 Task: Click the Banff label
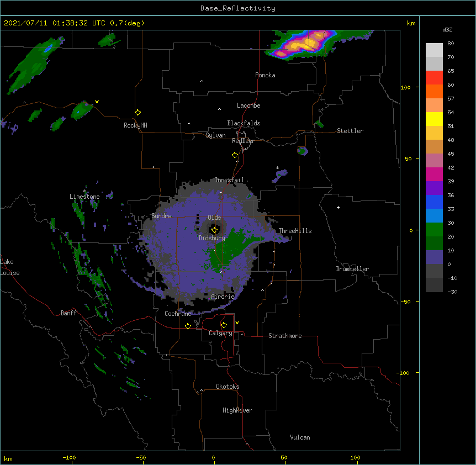(x=68, y=313)
